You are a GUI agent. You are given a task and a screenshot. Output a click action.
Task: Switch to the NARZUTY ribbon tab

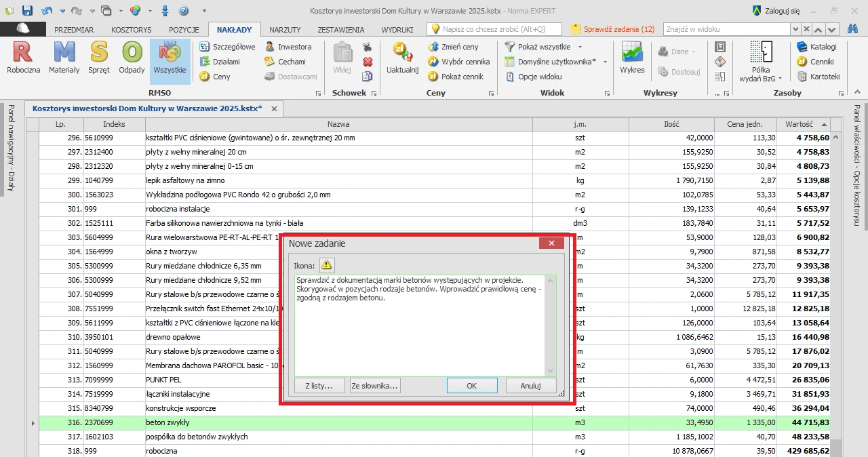click(285, 30)
